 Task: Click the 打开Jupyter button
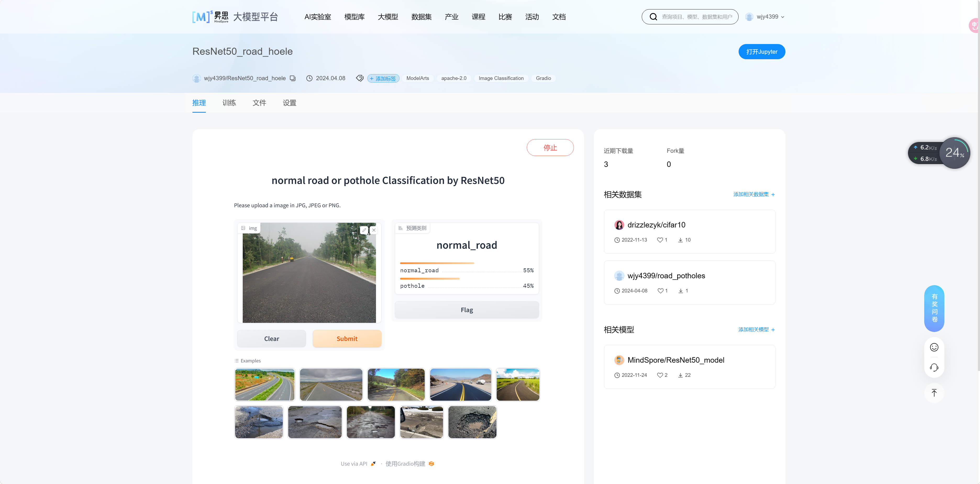pyautogui.click(x=762, y=52)
